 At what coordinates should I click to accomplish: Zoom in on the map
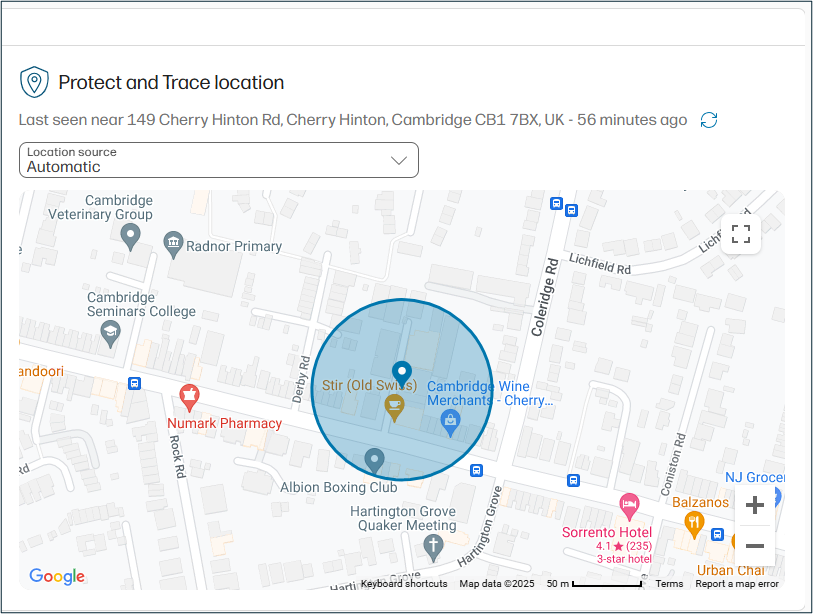pyautogui.click(x=755, y=505)
